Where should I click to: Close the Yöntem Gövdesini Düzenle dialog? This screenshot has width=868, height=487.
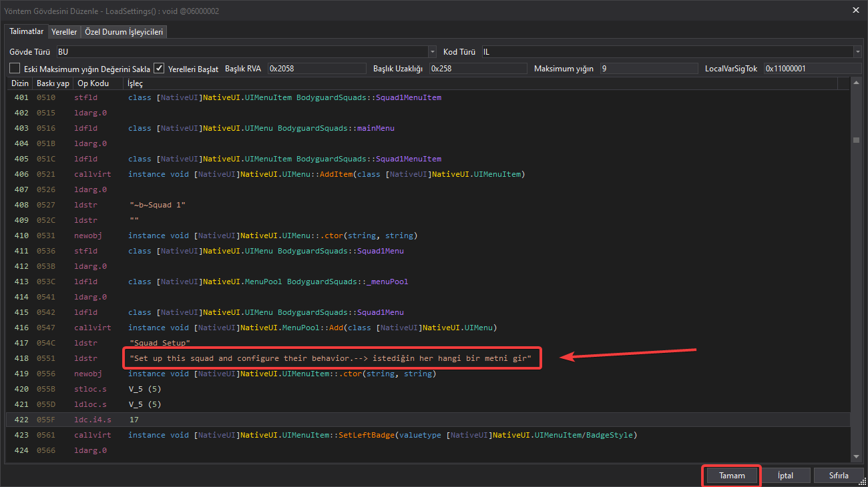tap(856, 9)
